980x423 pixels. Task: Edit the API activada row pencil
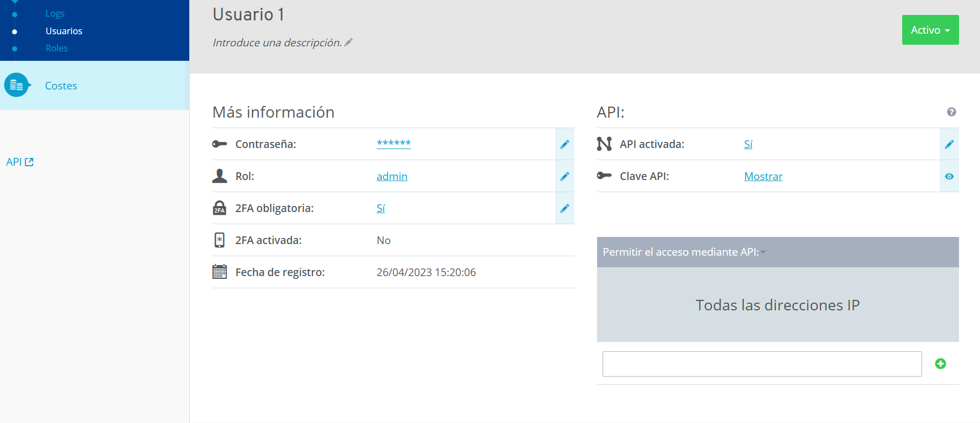pos(949,144)
